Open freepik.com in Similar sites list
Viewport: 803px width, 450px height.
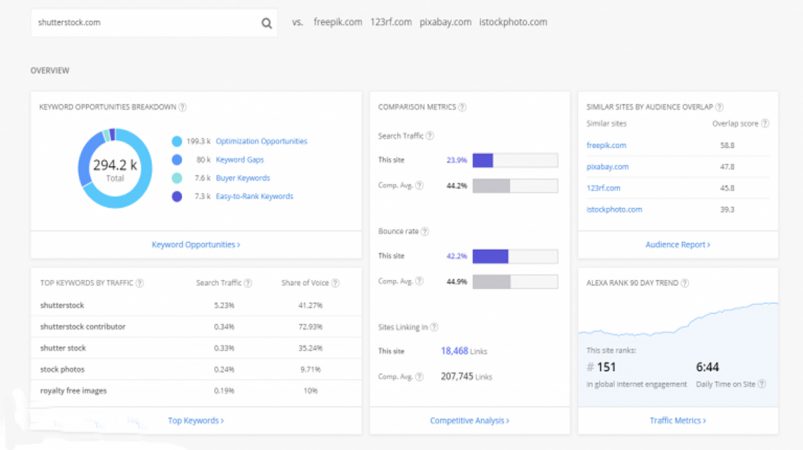[606, 145]
